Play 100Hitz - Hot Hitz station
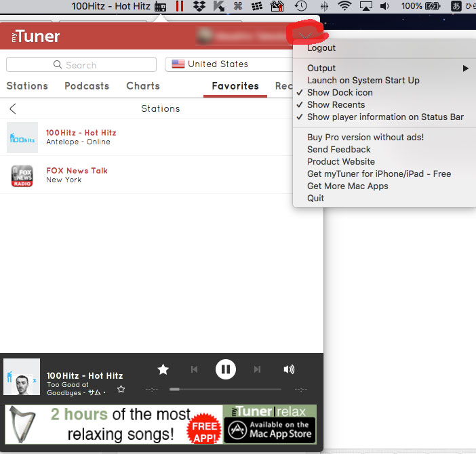476x454 pixels. tap(146, 137)
